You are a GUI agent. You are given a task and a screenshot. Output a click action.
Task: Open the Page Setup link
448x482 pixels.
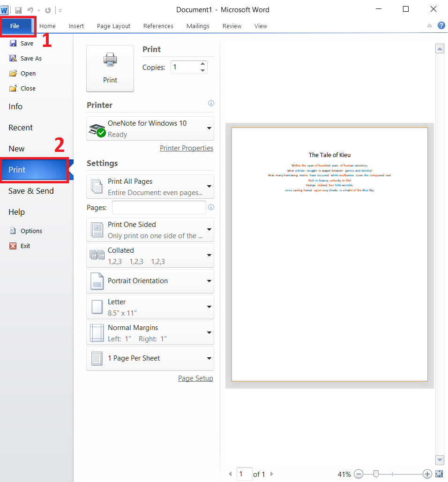pos(195,378)
